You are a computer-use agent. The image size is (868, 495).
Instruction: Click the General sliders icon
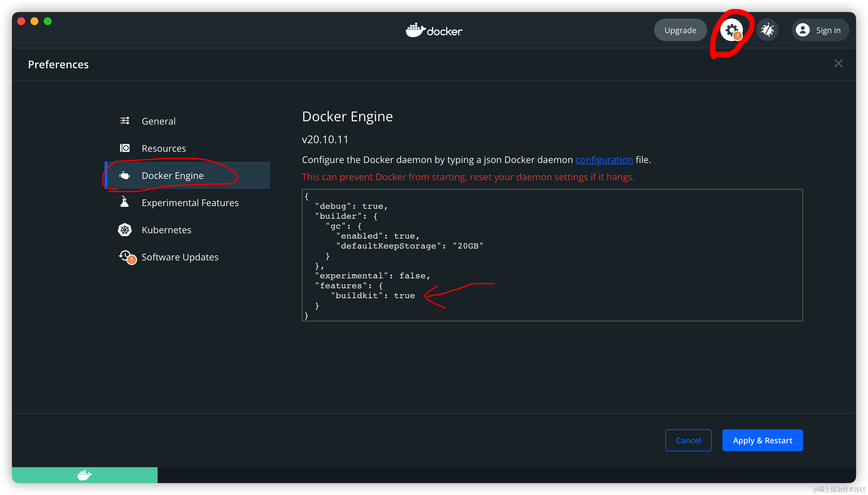(124, 121)
